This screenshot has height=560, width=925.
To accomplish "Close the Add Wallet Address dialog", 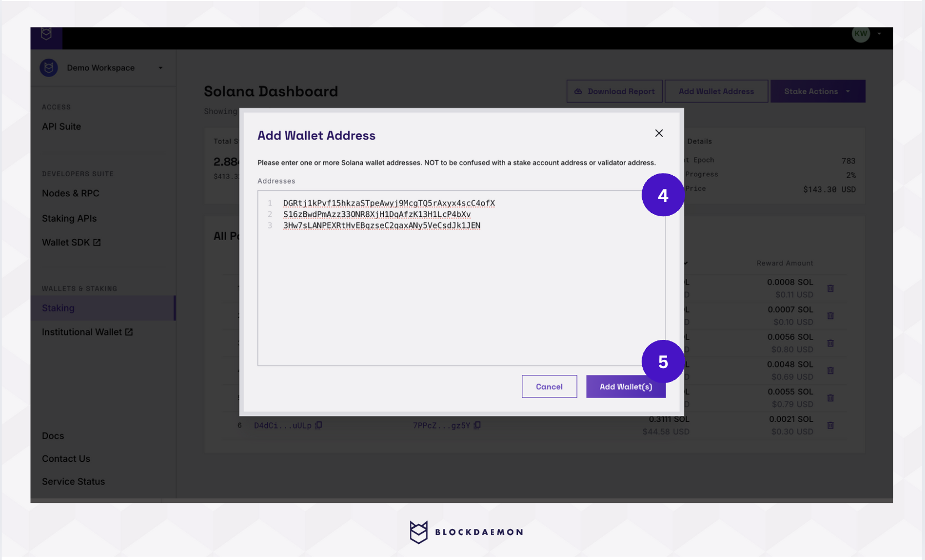I will 659,133.
